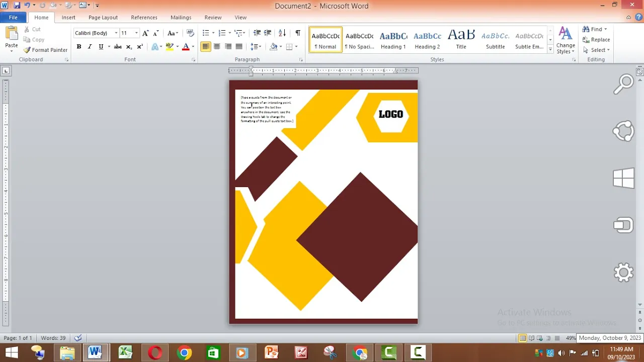Click the Undo arrow icon
The image size is (644, 362).
[27, 6]
